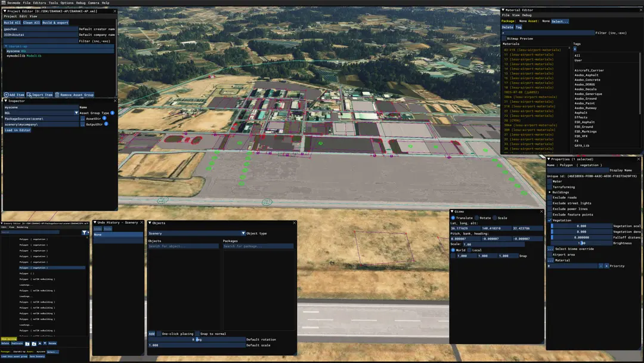Viewport: 644px width, 363px height.
Task: Collapse the Inspector panel triangle
Action: coord(5,101)
